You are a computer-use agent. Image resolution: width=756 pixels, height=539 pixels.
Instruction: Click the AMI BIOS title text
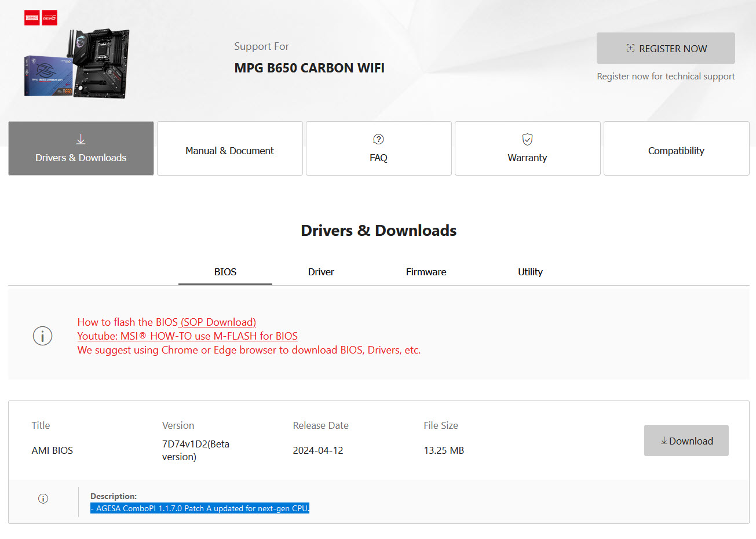(x=52, y=450)
